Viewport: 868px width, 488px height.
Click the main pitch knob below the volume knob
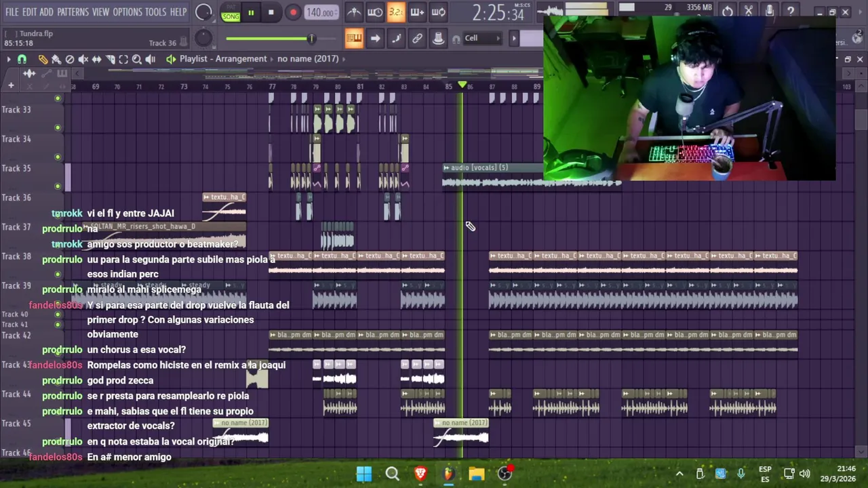tap(203, 38)
